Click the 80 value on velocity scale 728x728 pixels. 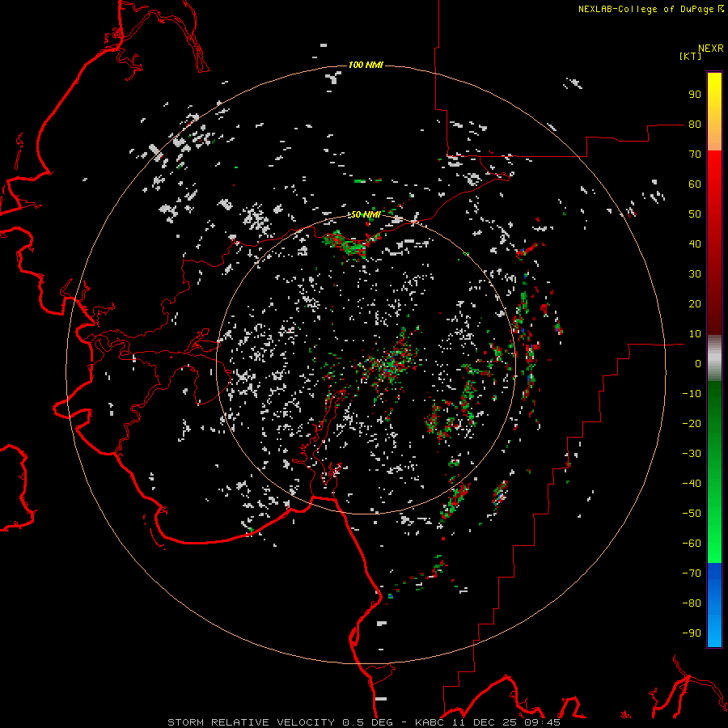coord(695,125)
